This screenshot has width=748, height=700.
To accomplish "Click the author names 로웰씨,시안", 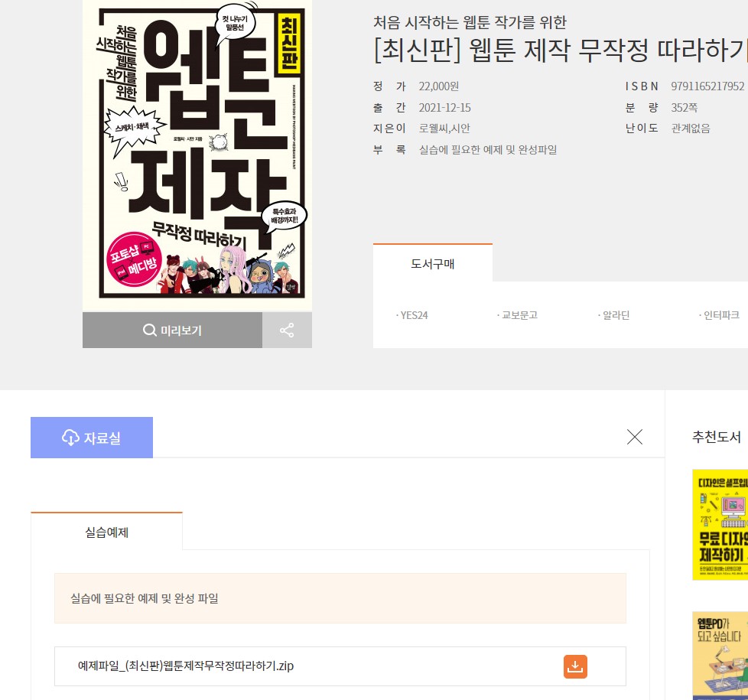I will (444, 129).
